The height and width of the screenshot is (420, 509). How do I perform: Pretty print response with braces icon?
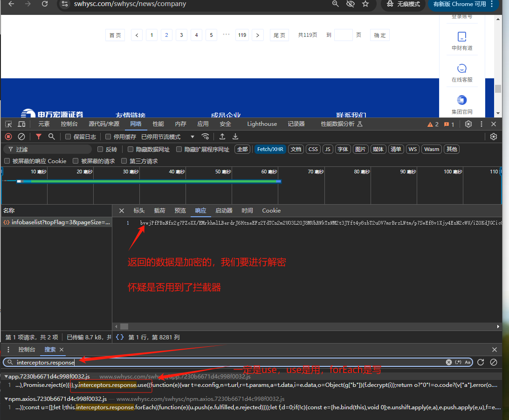coord(120,337)
